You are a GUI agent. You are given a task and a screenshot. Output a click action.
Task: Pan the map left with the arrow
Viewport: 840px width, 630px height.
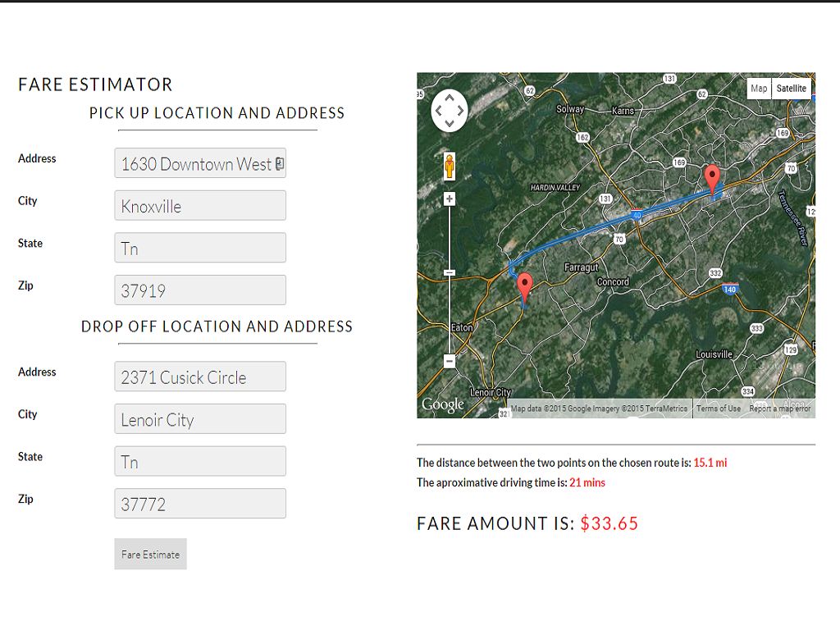coord(438,111)
